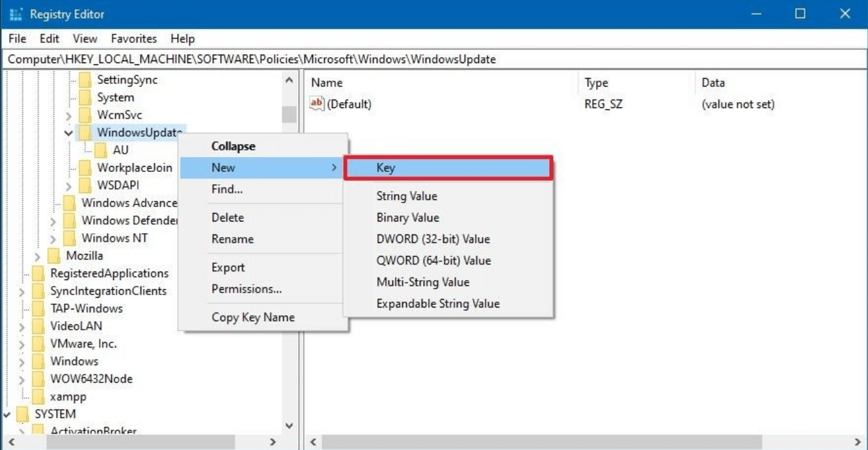Select the Mozilla folder icon
Image resolution: width=868 pixels, height=450 pixels.
tap(55, 256)
